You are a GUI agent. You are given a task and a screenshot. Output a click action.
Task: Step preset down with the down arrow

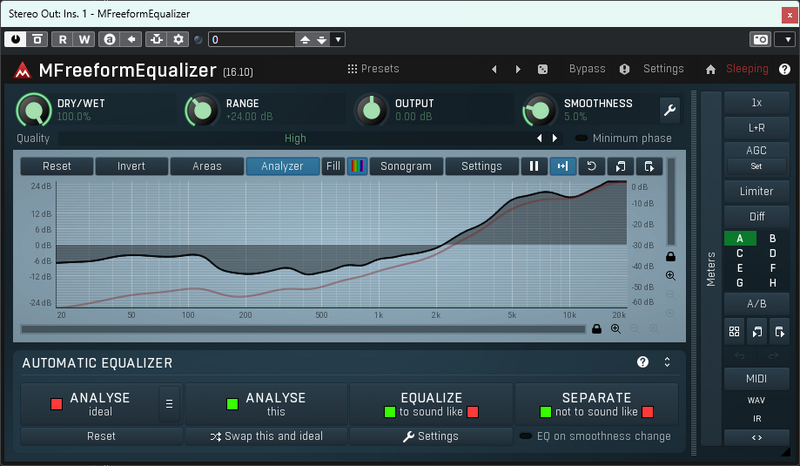click(x=321, y=39)
